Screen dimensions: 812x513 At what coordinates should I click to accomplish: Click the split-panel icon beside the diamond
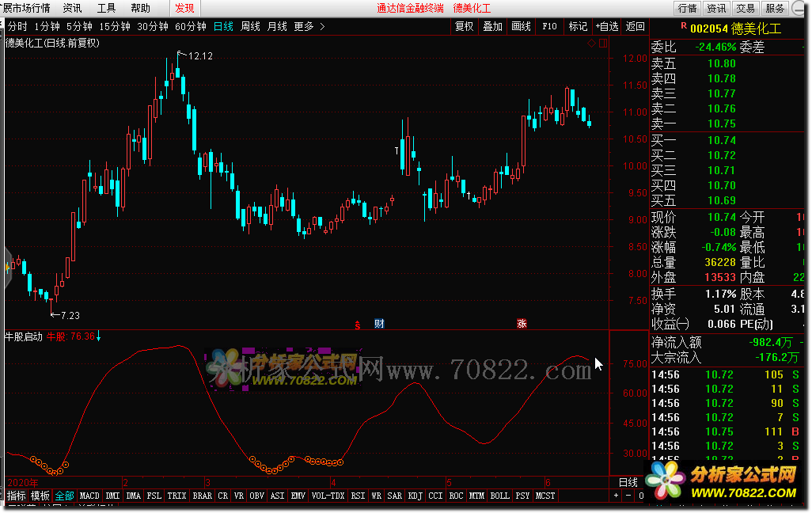[603, 44]
